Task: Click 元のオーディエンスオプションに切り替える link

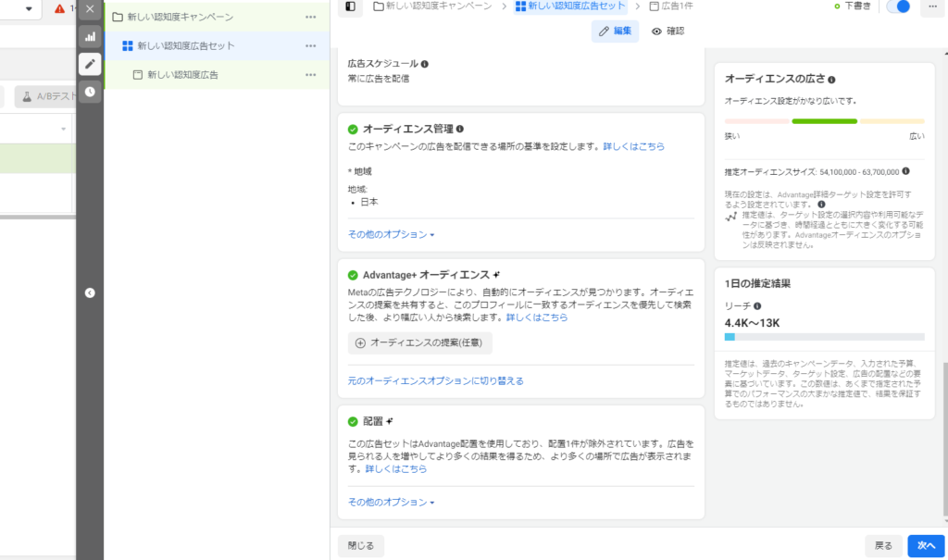Action: point(435,380)
